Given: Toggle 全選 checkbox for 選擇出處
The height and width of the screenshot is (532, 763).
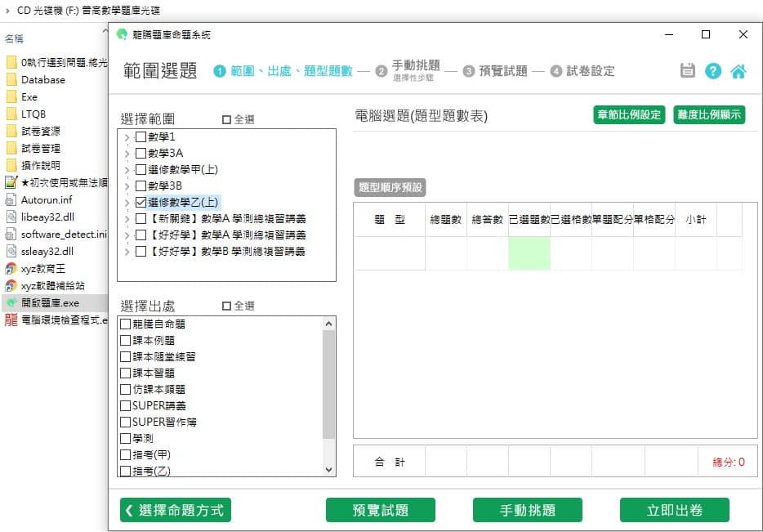Looking at the screenshot, I should [x=226, y=306].
